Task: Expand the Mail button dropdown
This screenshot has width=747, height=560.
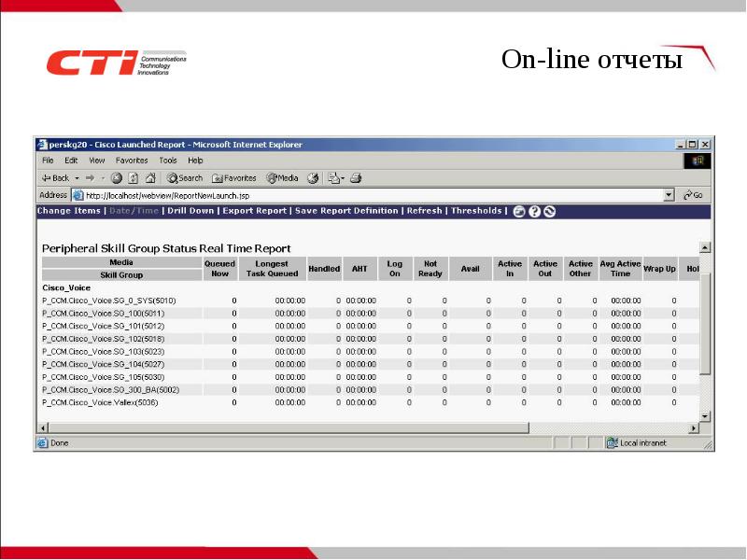Action: pos(343,177)
